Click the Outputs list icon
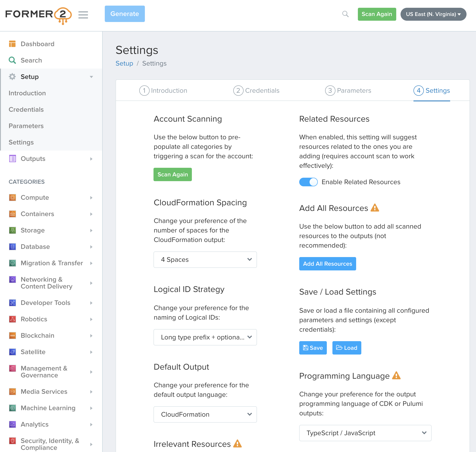This screenshot has height=452, width=476. click(x=12, y=159)
